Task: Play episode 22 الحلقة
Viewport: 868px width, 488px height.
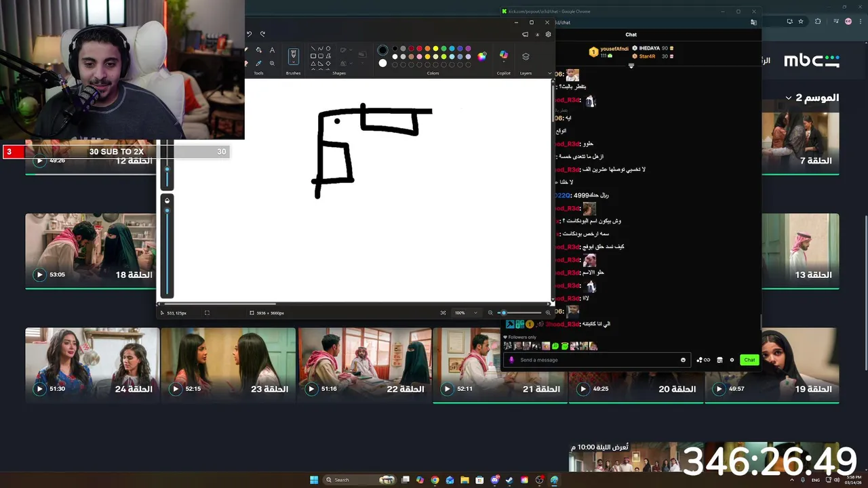Action: click(x=311, y=389)
